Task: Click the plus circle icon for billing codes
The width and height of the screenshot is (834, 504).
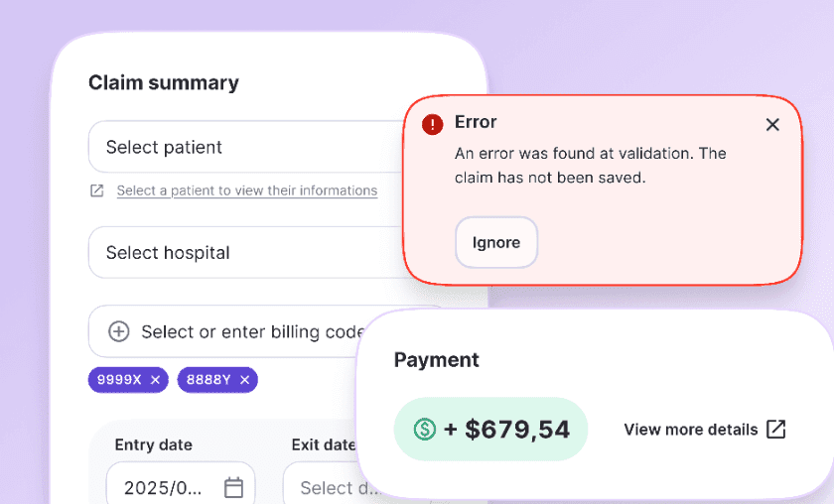Action: pyautogui.click(x=119, y=331)
